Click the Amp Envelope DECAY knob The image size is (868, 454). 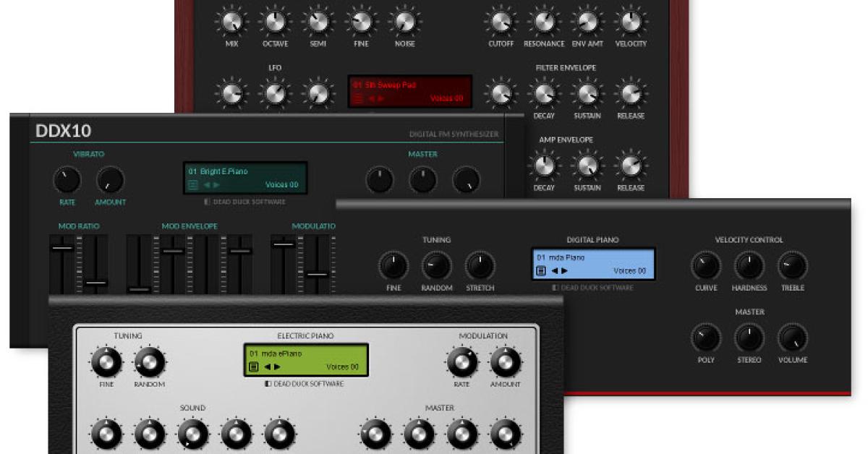[544, 166]
